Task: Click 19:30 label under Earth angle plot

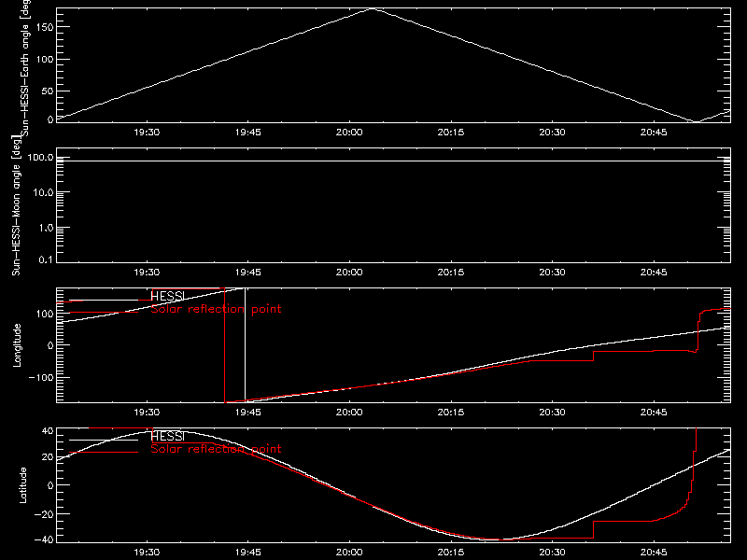Action: [147, 133]
